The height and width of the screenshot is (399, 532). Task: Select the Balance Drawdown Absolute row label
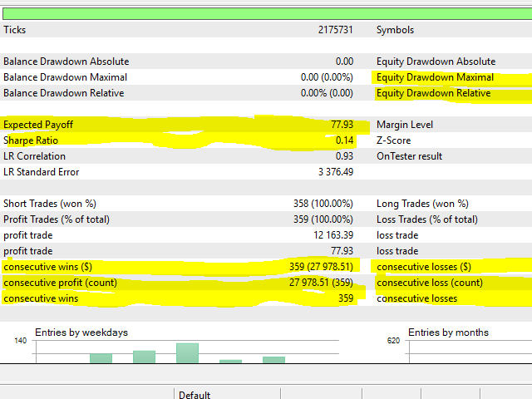click(66, 62)
